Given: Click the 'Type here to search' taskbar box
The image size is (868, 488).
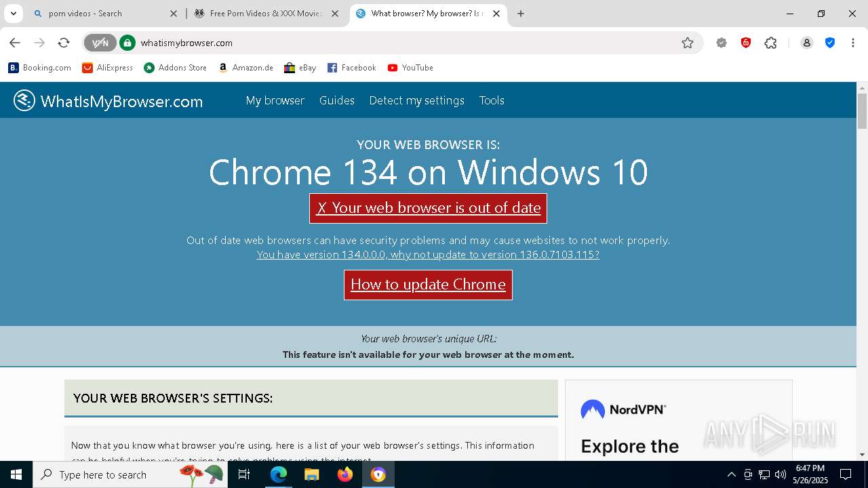Looking at the screenshot, I should tap(129, 474).
